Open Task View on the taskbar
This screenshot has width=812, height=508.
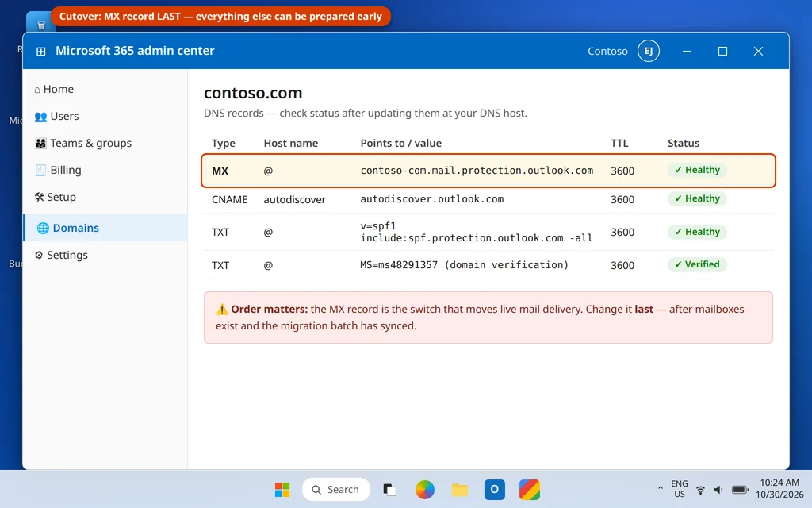point(389,489)
